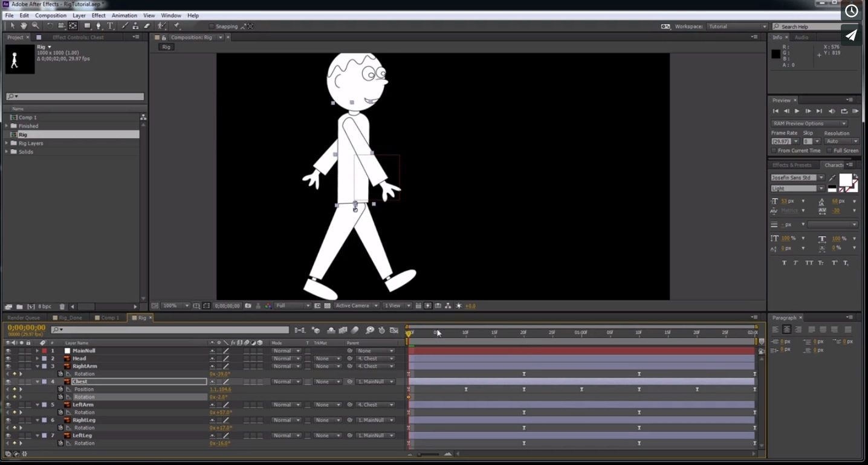This screenshot has height=465, width=868.
Task: Enable Full Screen checkbox in Preview
Action: (829, 150)
